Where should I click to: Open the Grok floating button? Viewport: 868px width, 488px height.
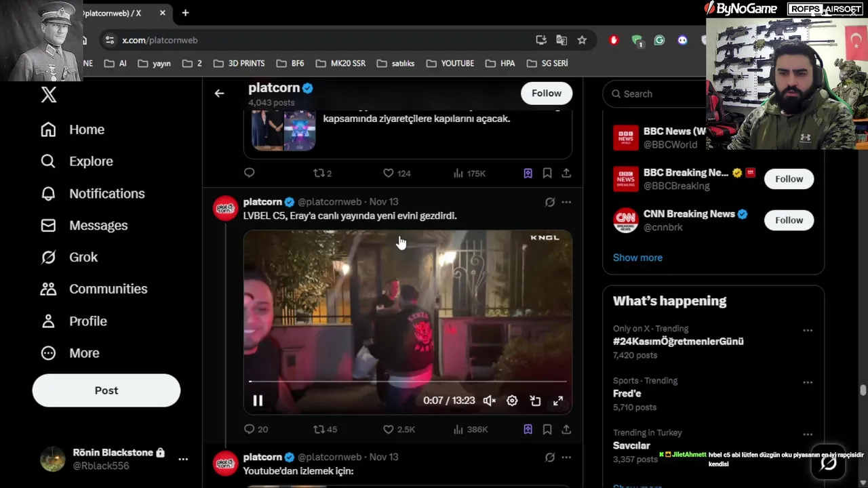(x=828, y=463)
